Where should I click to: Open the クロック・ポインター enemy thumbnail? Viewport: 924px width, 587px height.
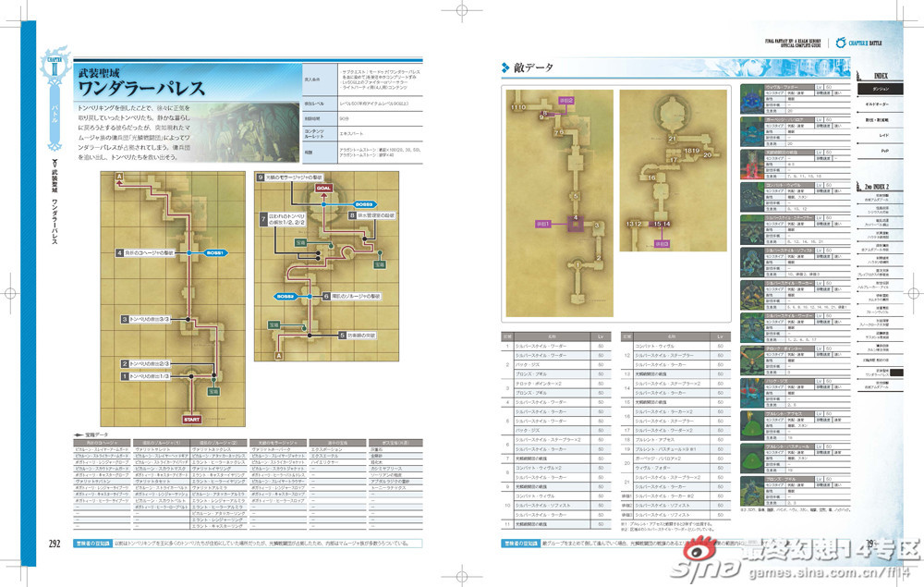[x=752, y=361]
